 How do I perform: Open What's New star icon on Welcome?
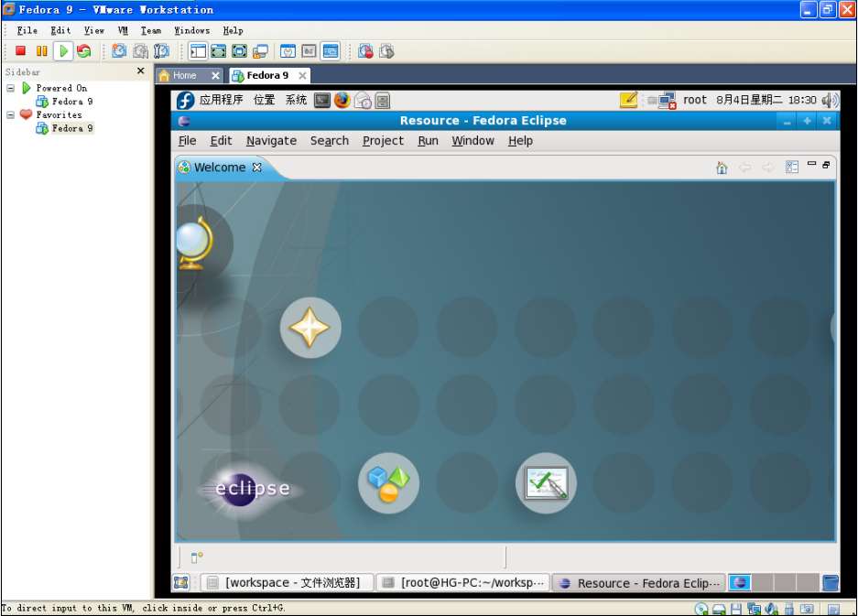tap(310, 327)
